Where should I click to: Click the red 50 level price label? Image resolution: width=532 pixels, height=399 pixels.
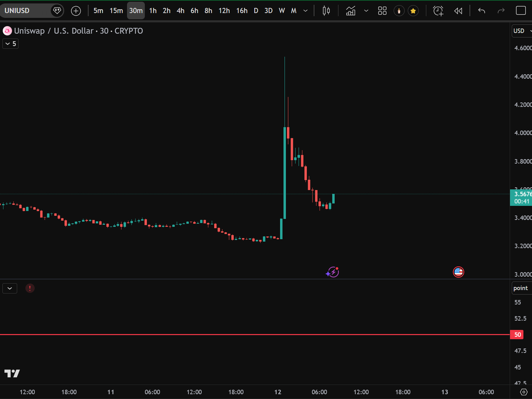[518, 335]
